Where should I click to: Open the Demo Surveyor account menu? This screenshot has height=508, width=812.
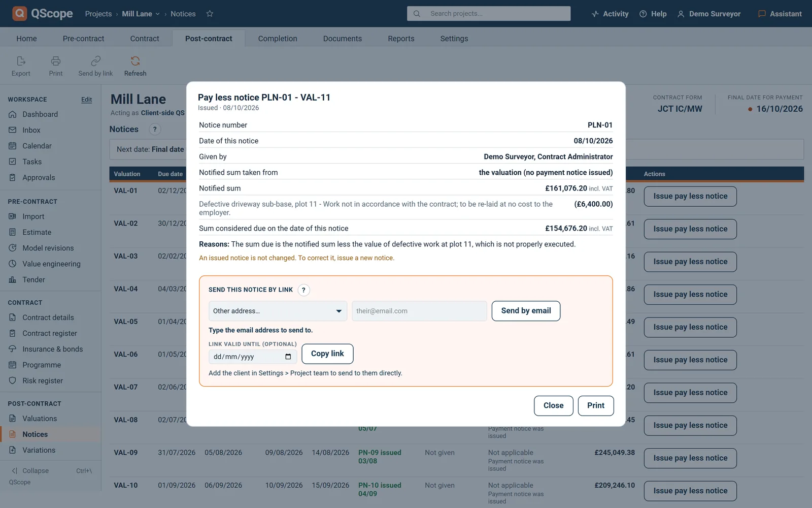pos(709,14)
